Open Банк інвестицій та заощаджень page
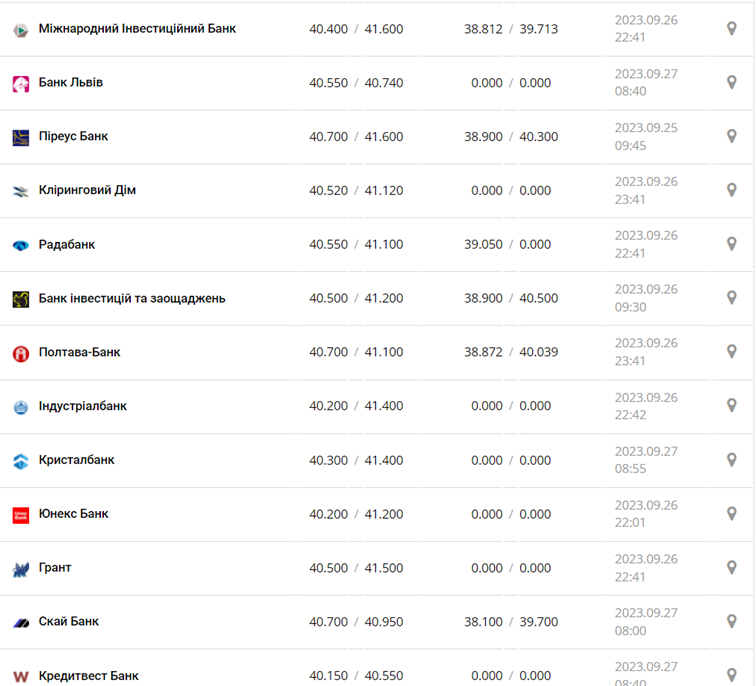The height and width of the screenshot is (686, 756). point(132,298)
